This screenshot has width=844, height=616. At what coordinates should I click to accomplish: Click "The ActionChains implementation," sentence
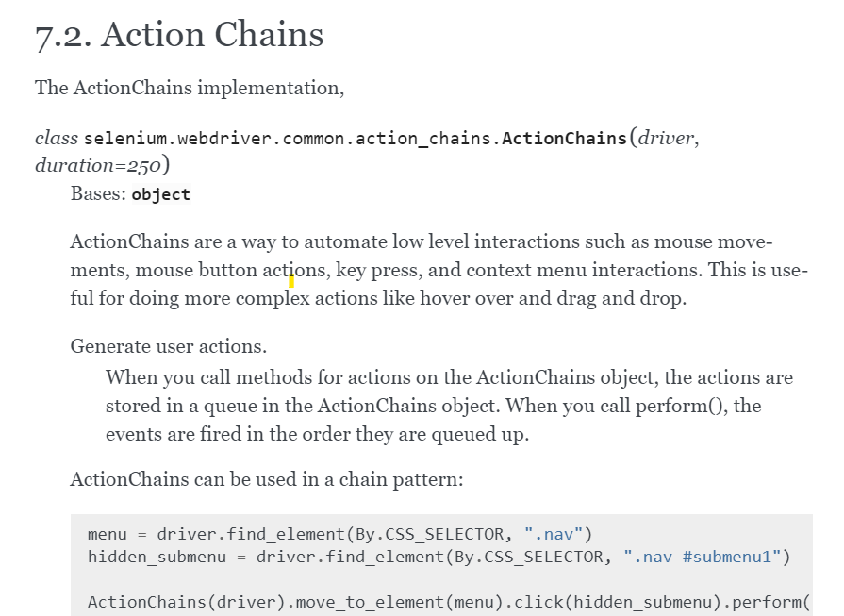pyautogui.click(x=190, y=88)
